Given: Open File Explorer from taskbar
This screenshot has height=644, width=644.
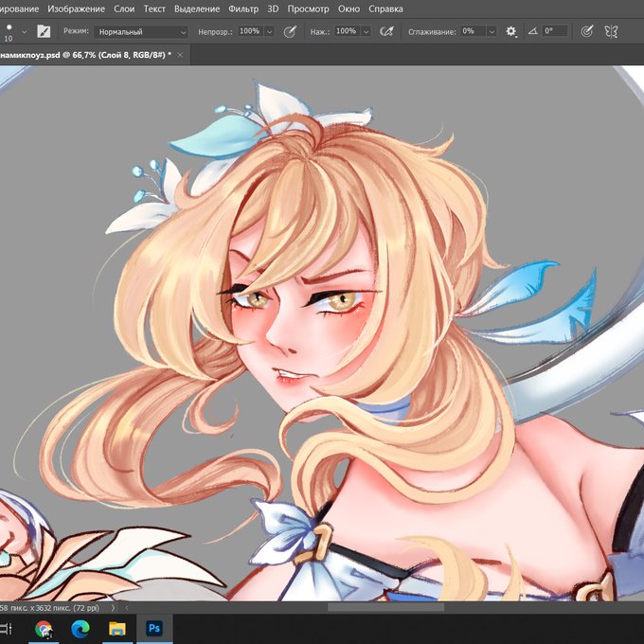Looking at the screenshot, I should tap(117, 629).
